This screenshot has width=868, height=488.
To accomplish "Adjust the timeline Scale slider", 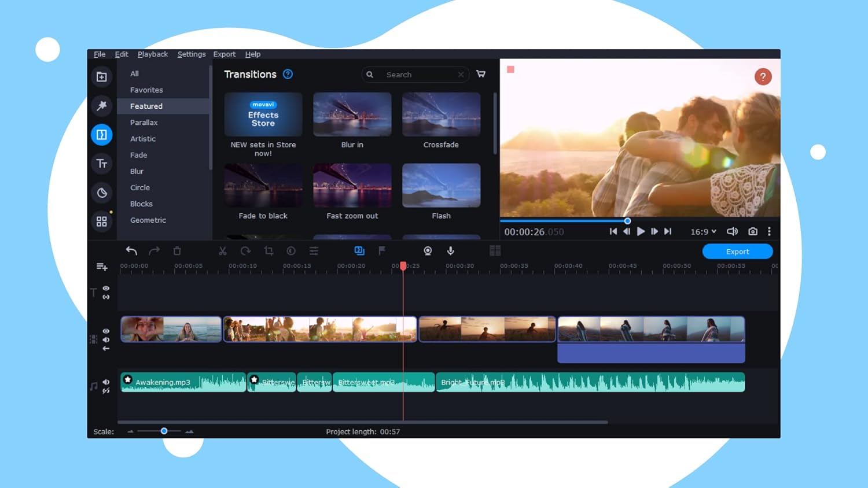I will pyautogui.click(x=164, y=431).
